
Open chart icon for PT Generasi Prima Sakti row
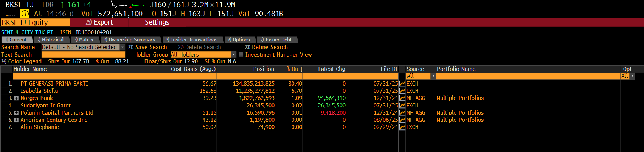pos(402,84)
